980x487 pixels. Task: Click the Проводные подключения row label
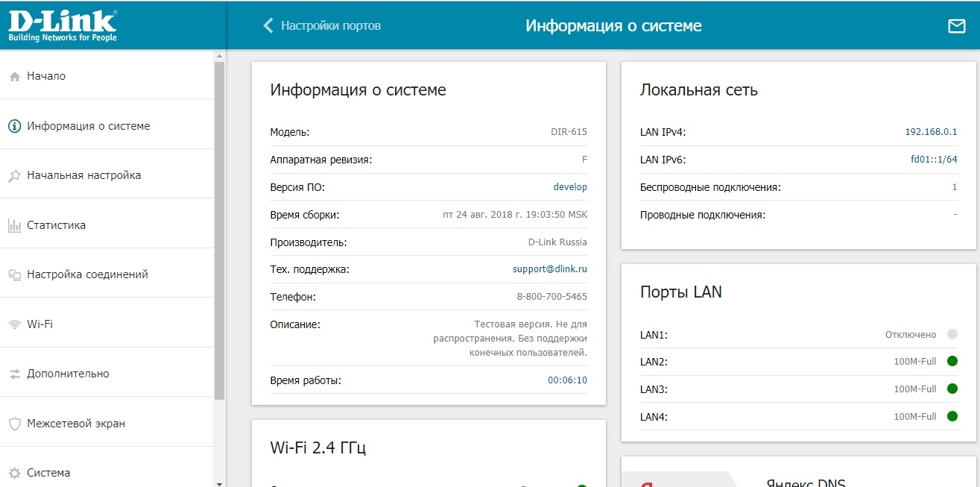coord(703,215)
